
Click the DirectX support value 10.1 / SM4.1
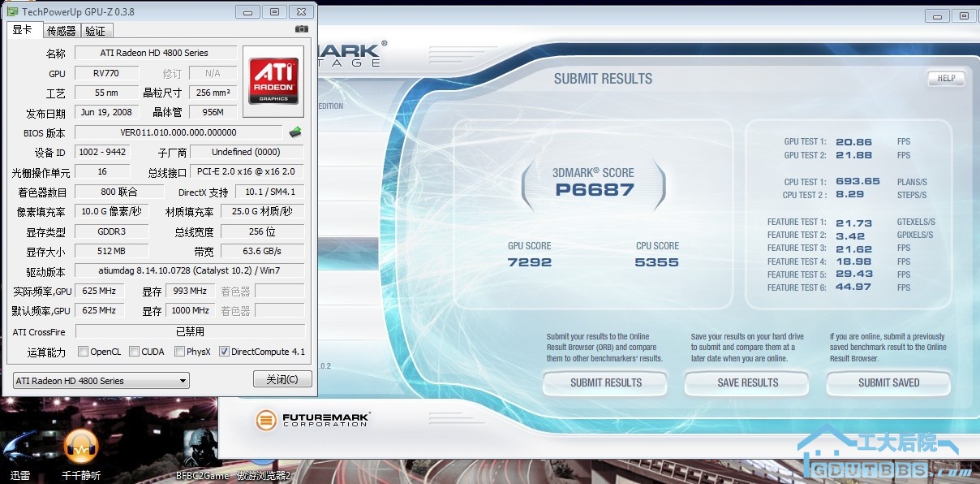coord(269,192)
